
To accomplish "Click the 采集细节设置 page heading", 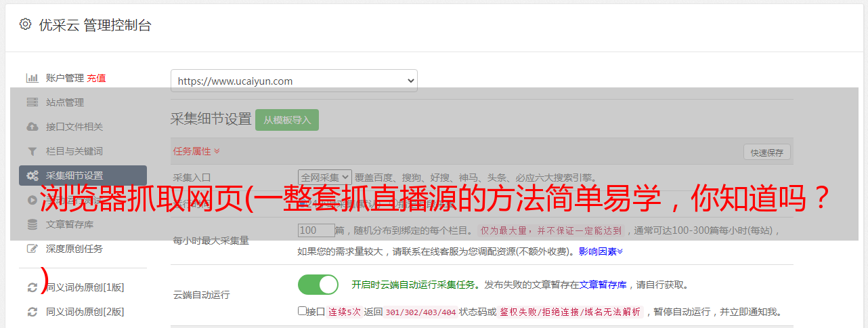I will tap(211, 119).
